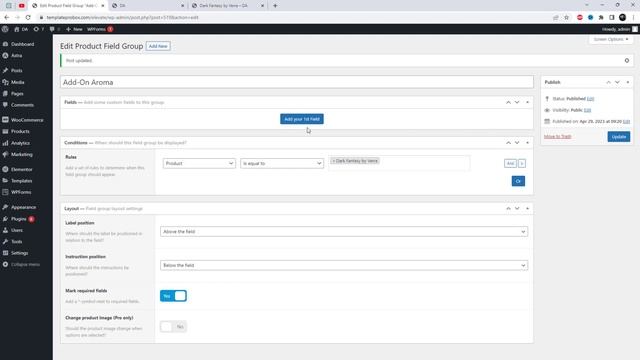640x360 pixels.
Task: Open the Pages sidebar item
Action: pos(17,93)
